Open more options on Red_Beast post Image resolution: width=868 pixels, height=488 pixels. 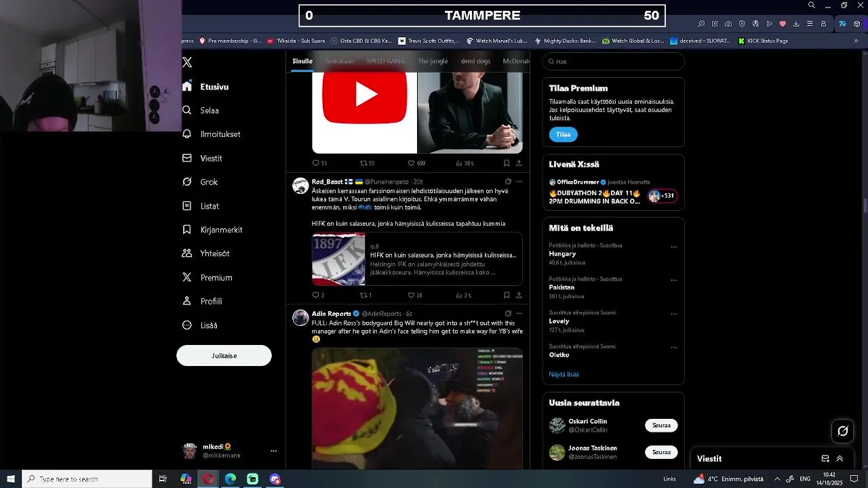(x=519, y=182)
